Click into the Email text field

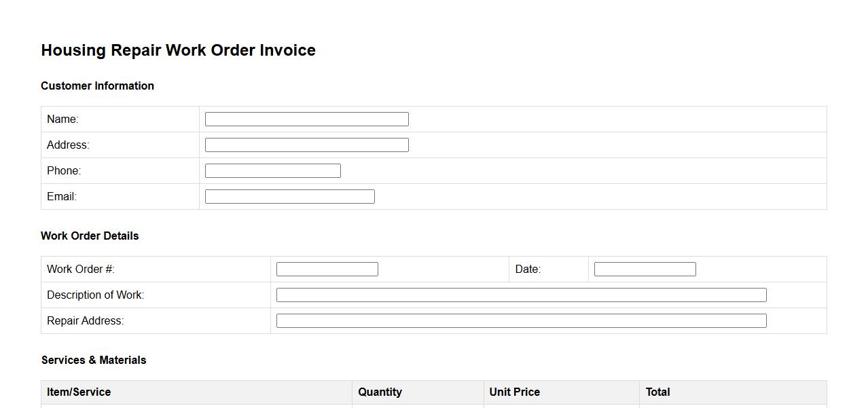coord(289,197)
